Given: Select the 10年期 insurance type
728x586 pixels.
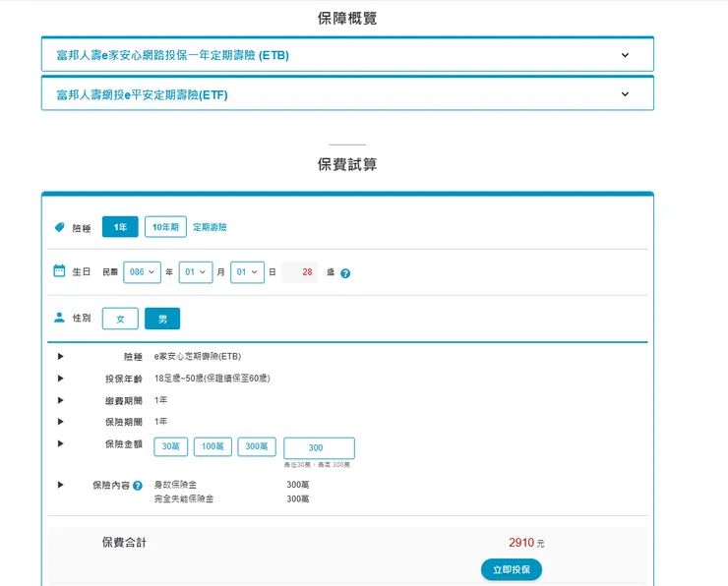Looking at the screenshot, I should pos(165,227).
